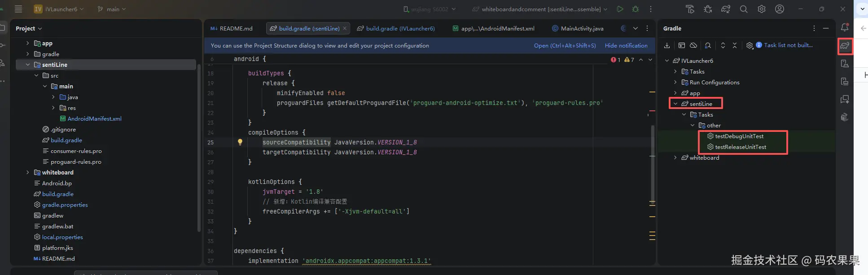The width and height of the screenshot is (868, 275).
Task: Select the testDebugUnitTest Gradle task
Action: [x=739, y=136]
